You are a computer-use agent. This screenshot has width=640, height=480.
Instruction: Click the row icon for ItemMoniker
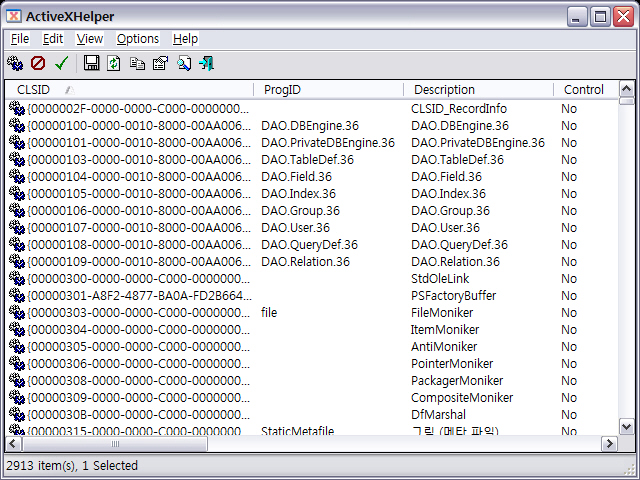point(17,329)
